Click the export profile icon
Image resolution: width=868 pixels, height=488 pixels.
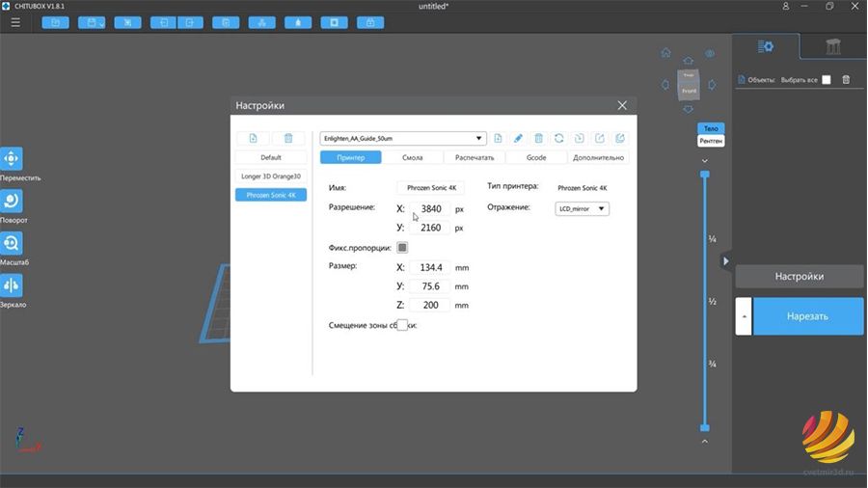point(600,138)
